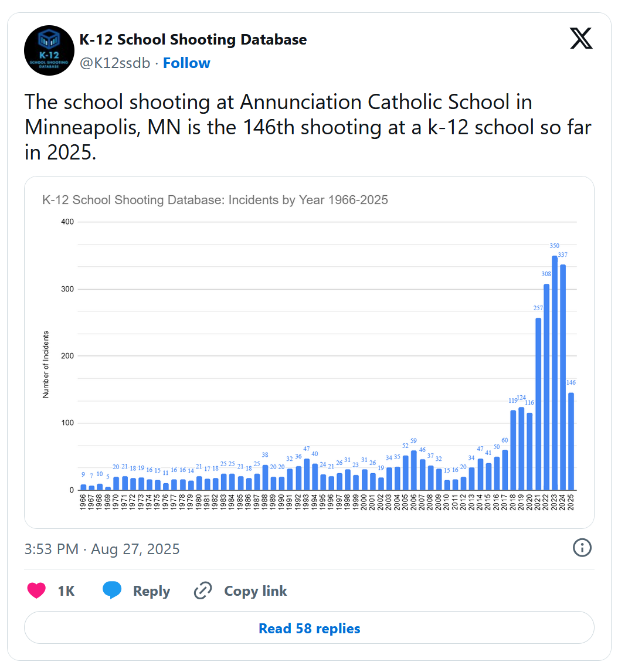This screenshot has width=618, height=672.
Task: Click the Reply label
Action: click(x=151, y=591)
